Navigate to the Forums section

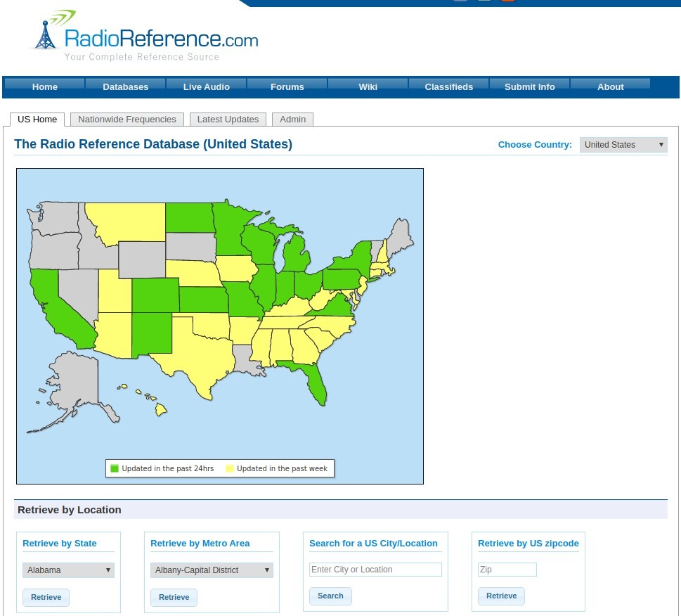tap(287, 86)
